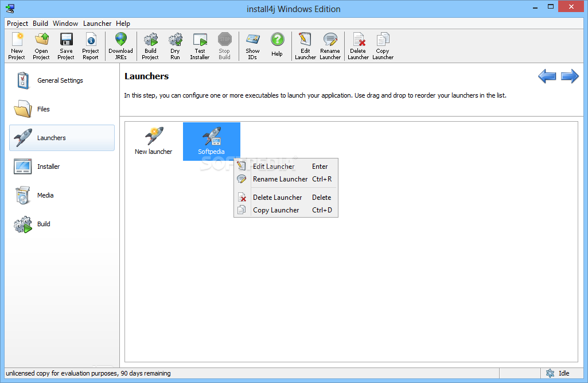Viewport: 588px width, 383px height.
Task: Choose Rename Launcher in the context menu
Action: point(286,179)
